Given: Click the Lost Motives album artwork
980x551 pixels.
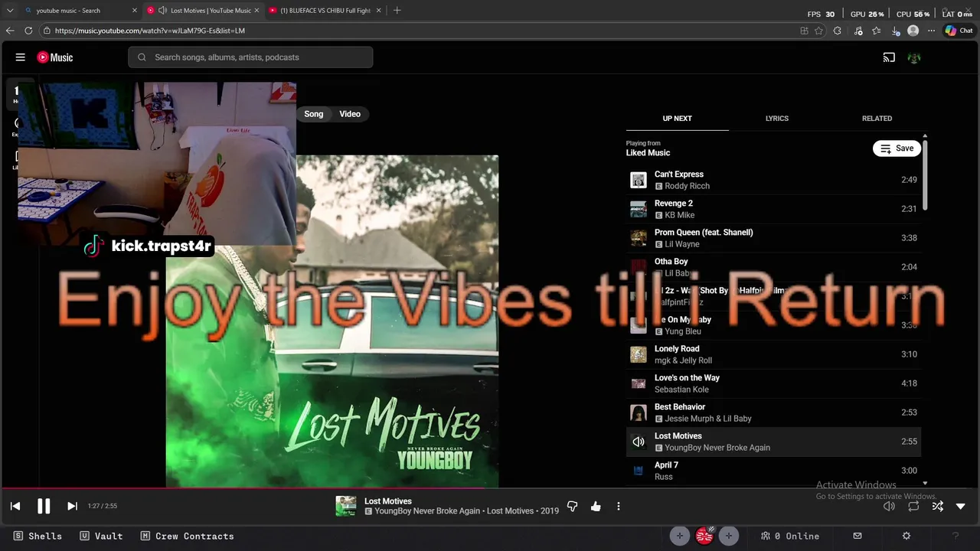Looking at the screenshot, I should [x=332, y=321].
